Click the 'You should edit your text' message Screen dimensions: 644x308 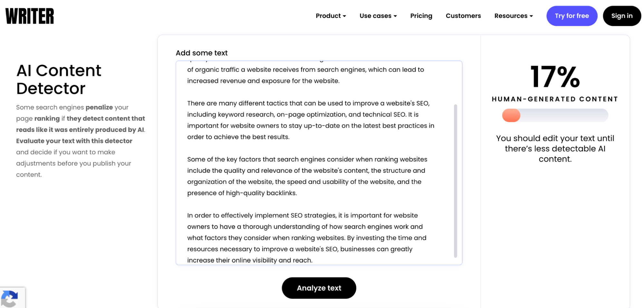tap(555, 149)
